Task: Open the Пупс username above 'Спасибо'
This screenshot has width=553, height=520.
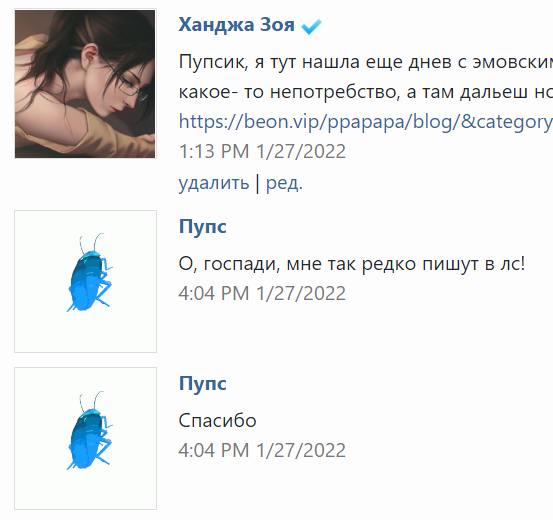Action: pos(202,384)
